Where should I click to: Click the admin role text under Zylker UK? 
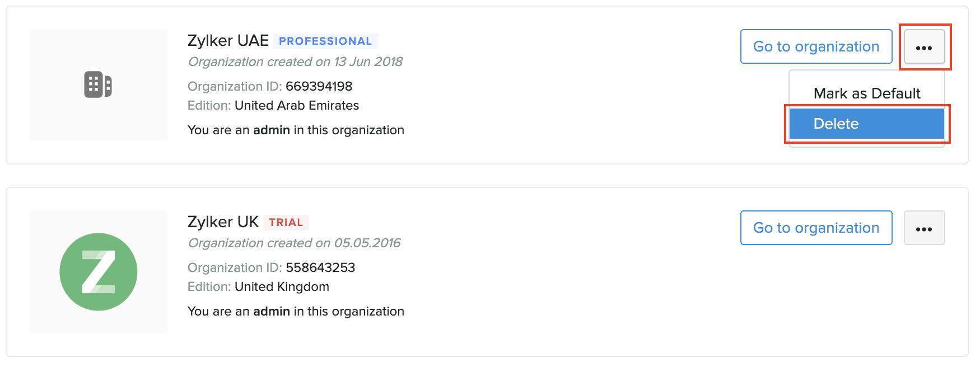271,312
